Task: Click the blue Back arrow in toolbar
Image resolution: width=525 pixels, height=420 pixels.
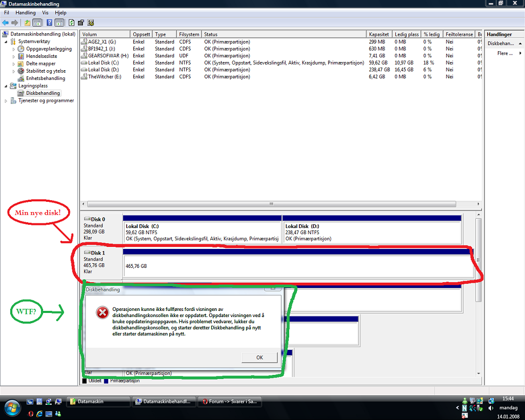Action: coord(6,23)
